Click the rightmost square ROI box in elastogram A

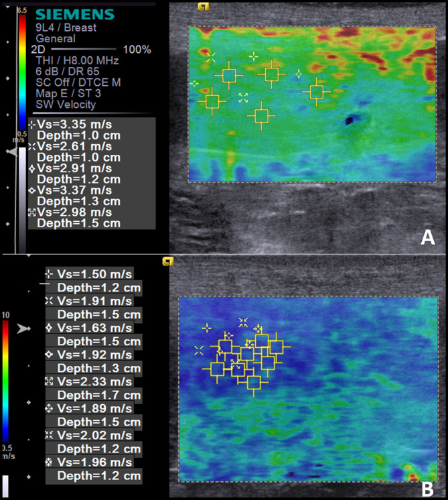tap(316, 92)
